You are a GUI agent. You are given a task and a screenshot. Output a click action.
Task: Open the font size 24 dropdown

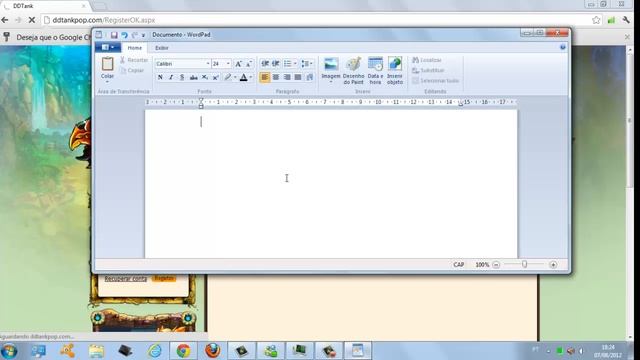click(228, 64)
